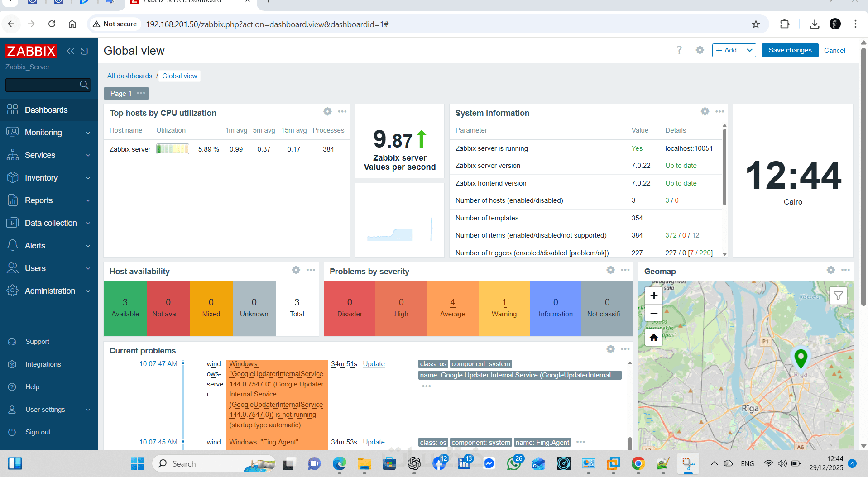
Task: Click the Save changes button
Action: click(790, 50)
